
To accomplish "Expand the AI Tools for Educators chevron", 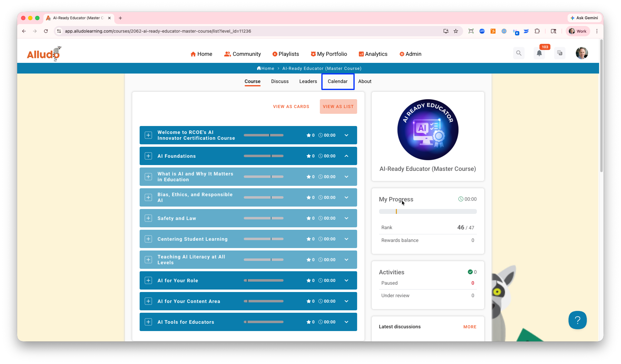I will (x=346, y=322).
